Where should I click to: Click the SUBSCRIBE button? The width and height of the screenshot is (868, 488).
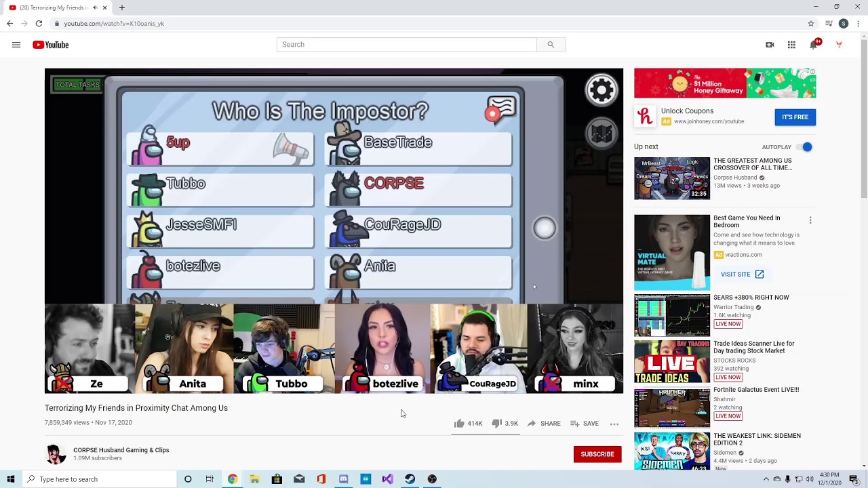(597, 454)
